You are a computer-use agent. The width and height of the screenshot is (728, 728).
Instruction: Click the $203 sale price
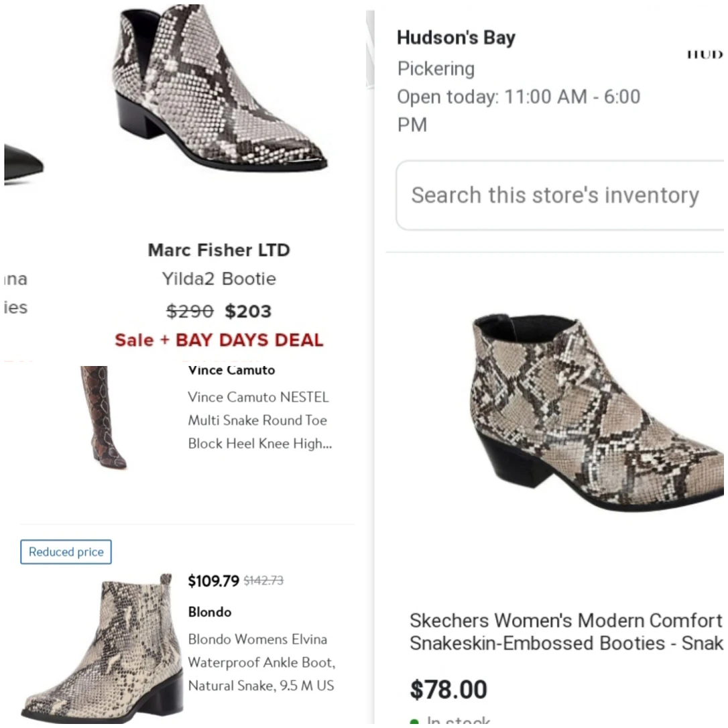(x=248, y=311)
